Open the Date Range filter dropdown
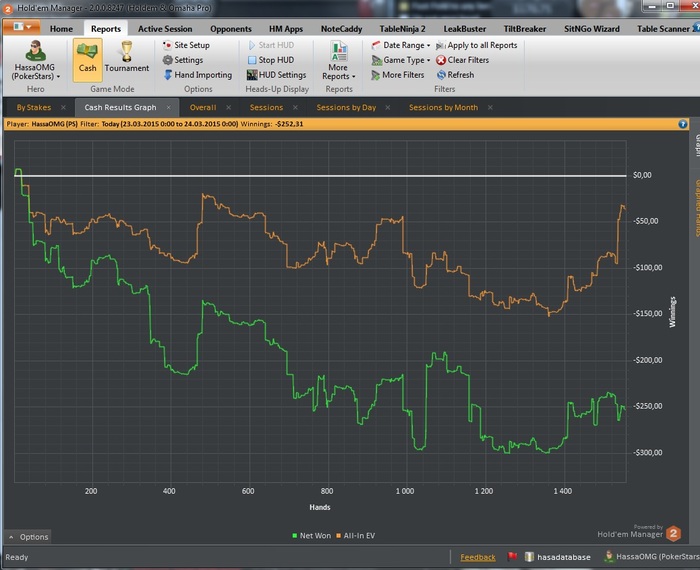Viewport: 700px width, 570px height. pos(401,45)
